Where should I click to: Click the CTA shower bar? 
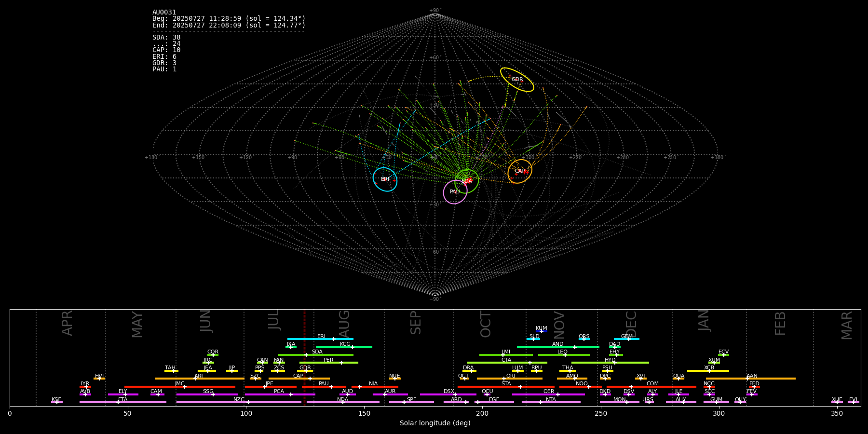(x=507, y=363)
